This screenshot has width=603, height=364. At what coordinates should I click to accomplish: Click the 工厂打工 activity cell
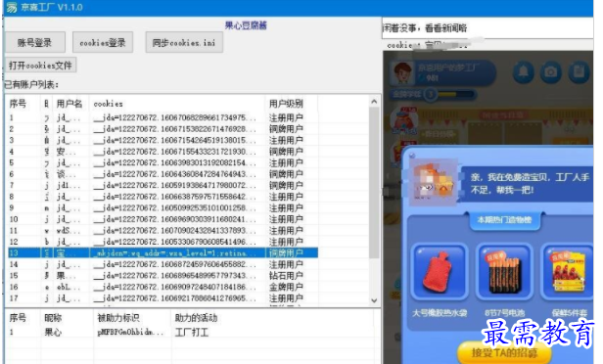(x=192, y=332)
